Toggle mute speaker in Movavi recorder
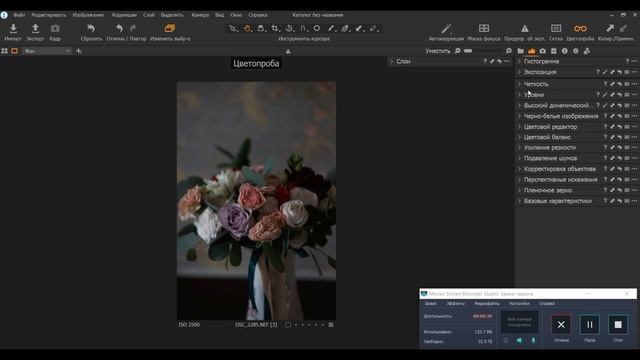Viewport: 640px width, 360px height. point(519,340)
